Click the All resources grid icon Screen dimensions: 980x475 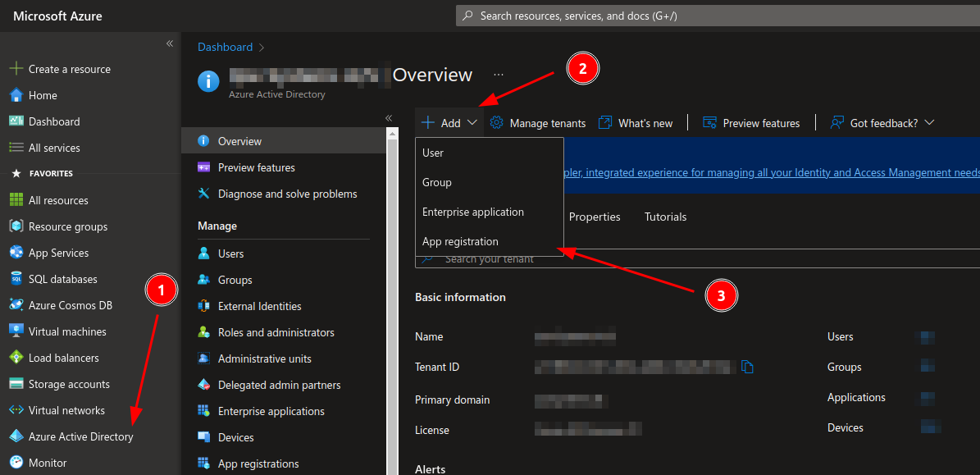pos(16,201)
